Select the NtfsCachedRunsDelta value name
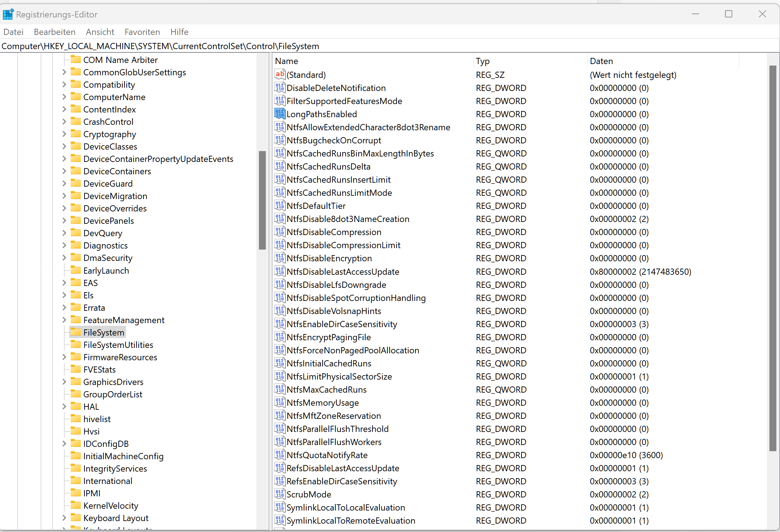The height and width of the screenshot is (532, 780). point(328,166)
